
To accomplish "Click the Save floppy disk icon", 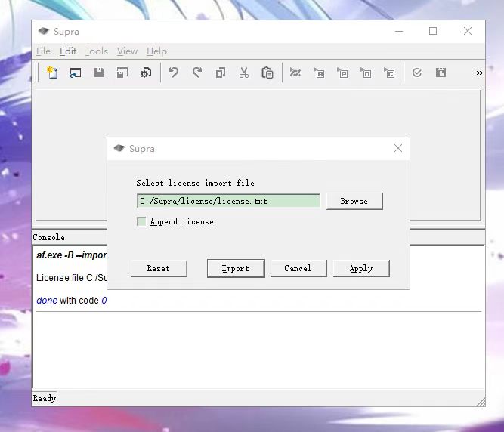I will pos(99,73).
